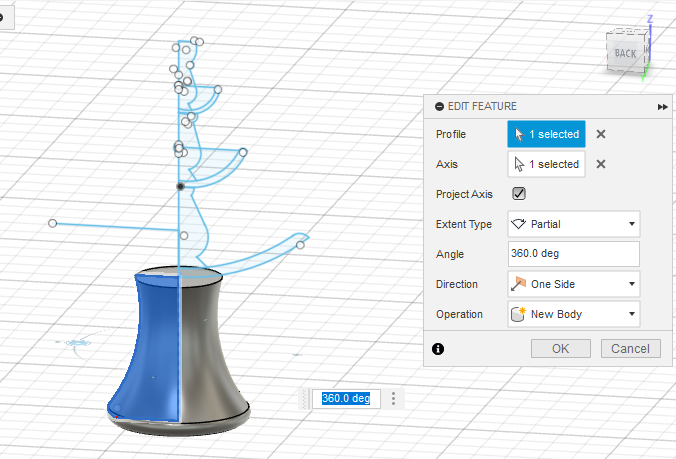Click the drag grip beside floating angle field

point(304,399)
